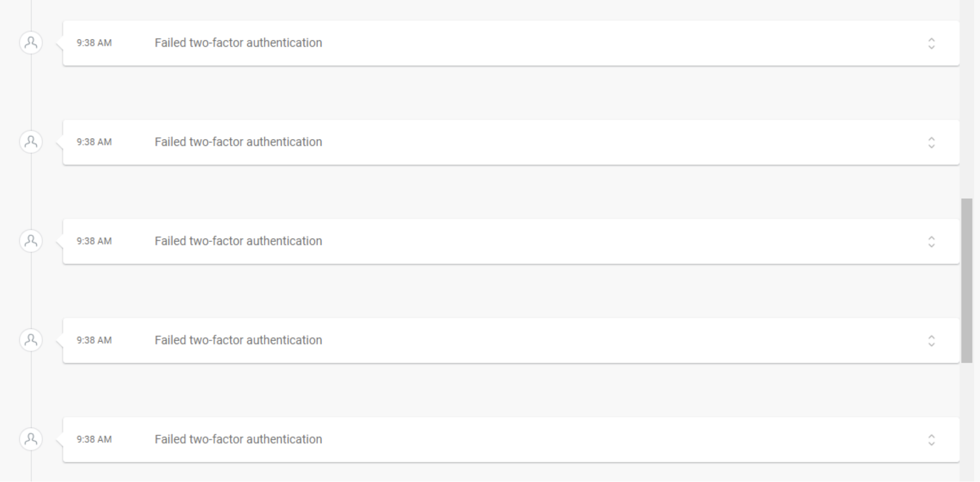Expand the first failed two-factor authentication entry
The image size is (980, 482).
(931, 43)
